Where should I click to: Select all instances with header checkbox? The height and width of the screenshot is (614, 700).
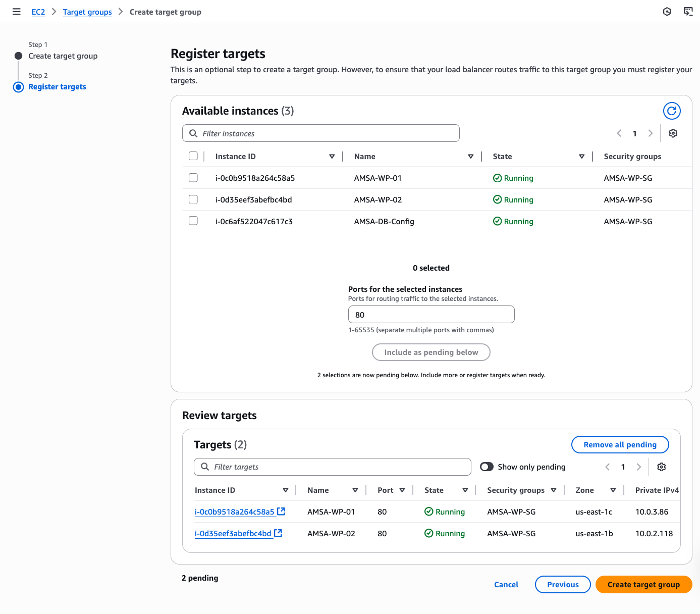point(193,156)
